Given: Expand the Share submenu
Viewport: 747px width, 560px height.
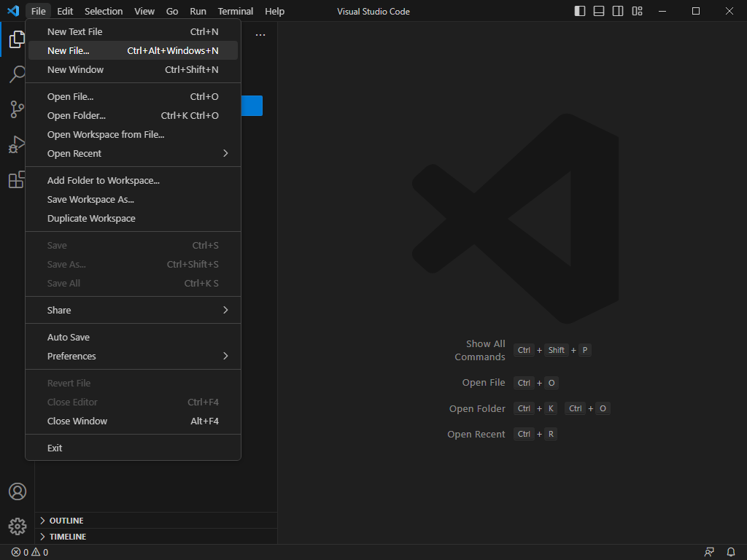Looking at the screenshot, I should click(x=133, y=310).
